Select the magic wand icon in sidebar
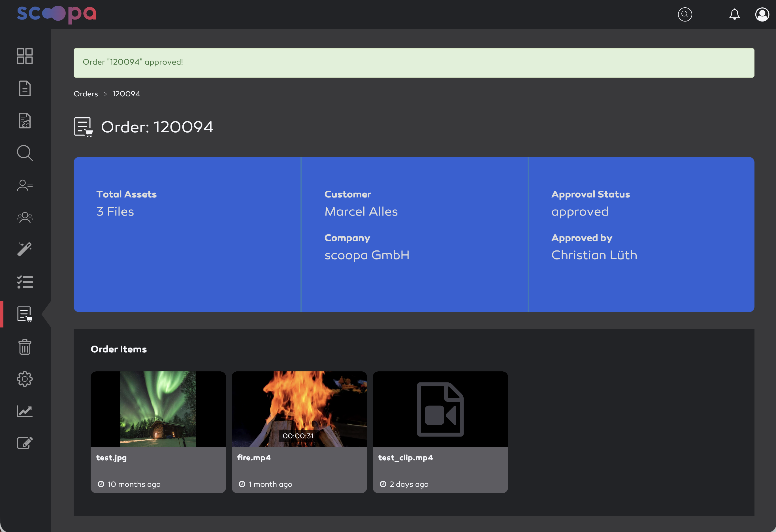 (25, 249)
